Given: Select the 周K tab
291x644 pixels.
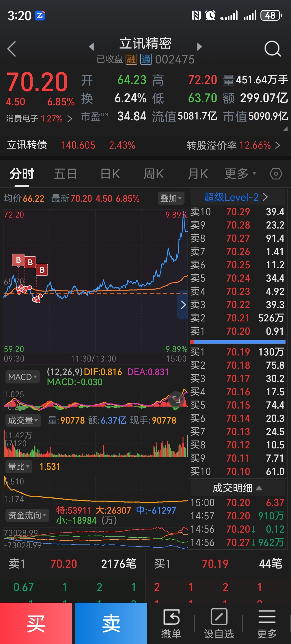Looking at the screenshot, I should point(154,174).
